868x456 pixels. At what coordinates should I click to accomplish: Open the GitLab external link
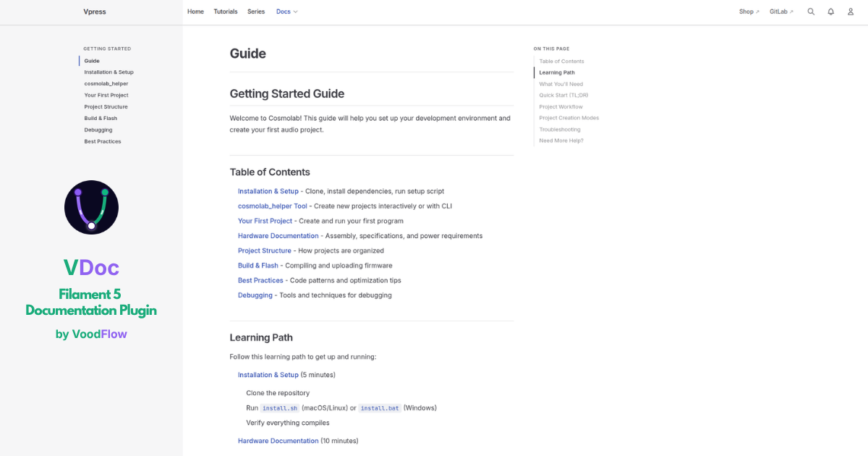click(x=781, y=12)
